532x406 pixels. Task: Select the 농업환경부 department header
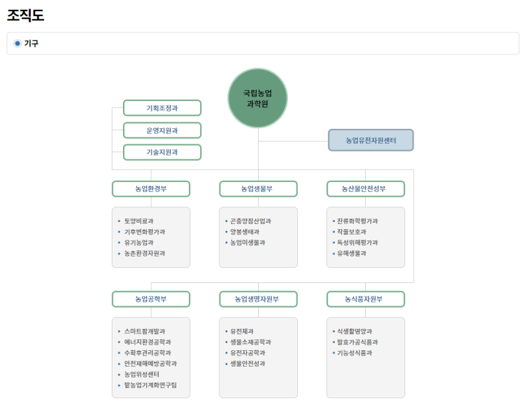pos(151,189)
